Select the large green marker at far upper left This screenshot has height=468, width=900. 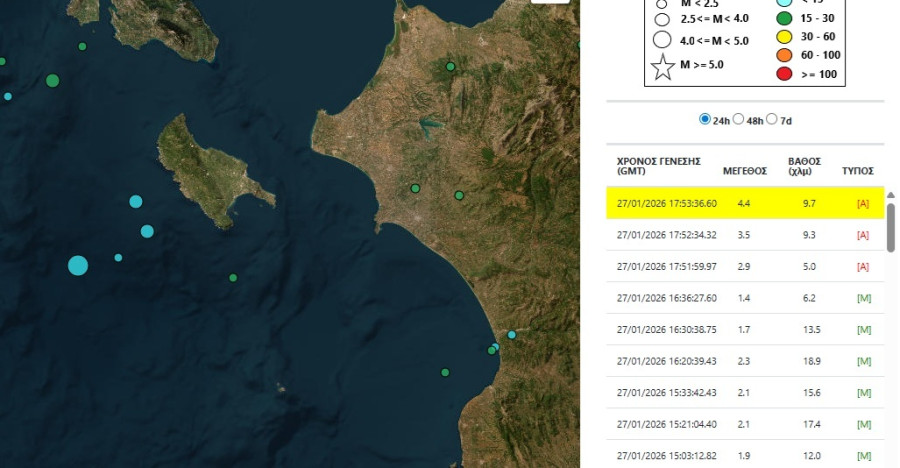click(52, 80)
